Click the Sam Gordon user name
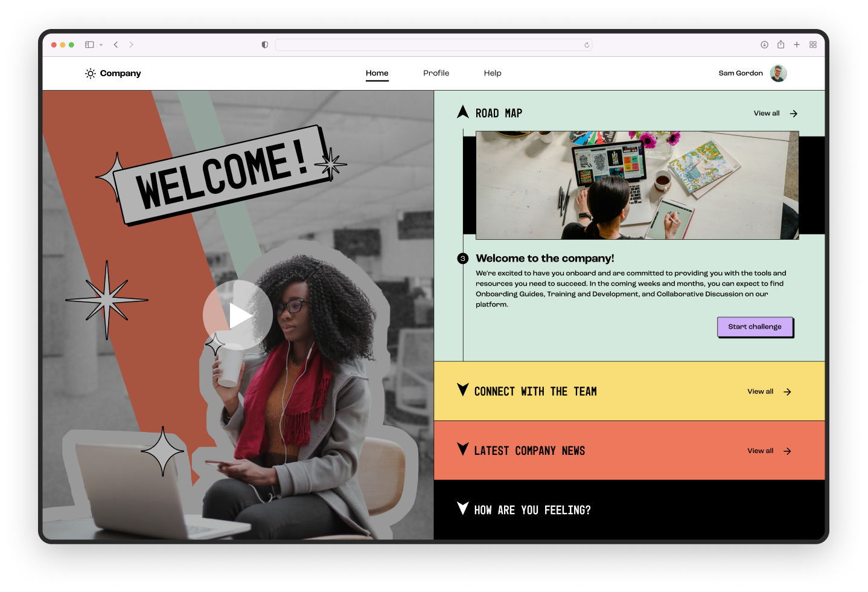This screenshot has height=592, width=868. (x=741, y=73)
